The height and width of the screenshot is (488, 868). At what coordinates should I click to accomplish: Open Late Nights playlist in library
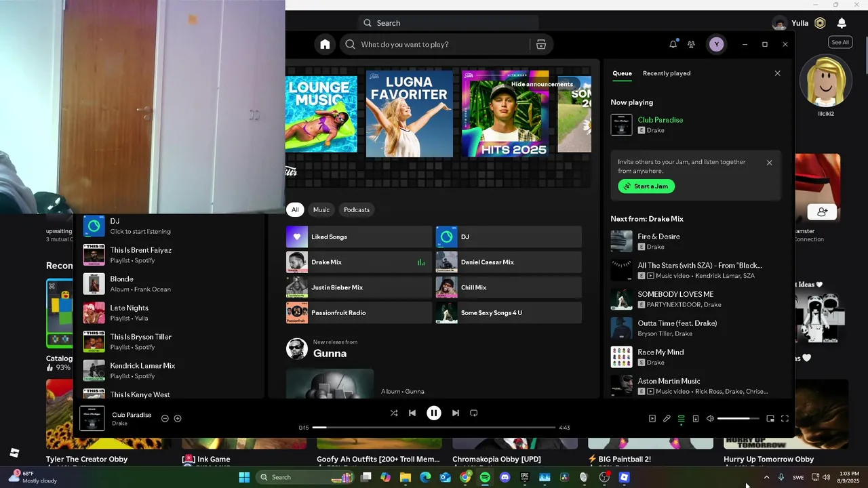pyautogui.click(x=170, y=312)
